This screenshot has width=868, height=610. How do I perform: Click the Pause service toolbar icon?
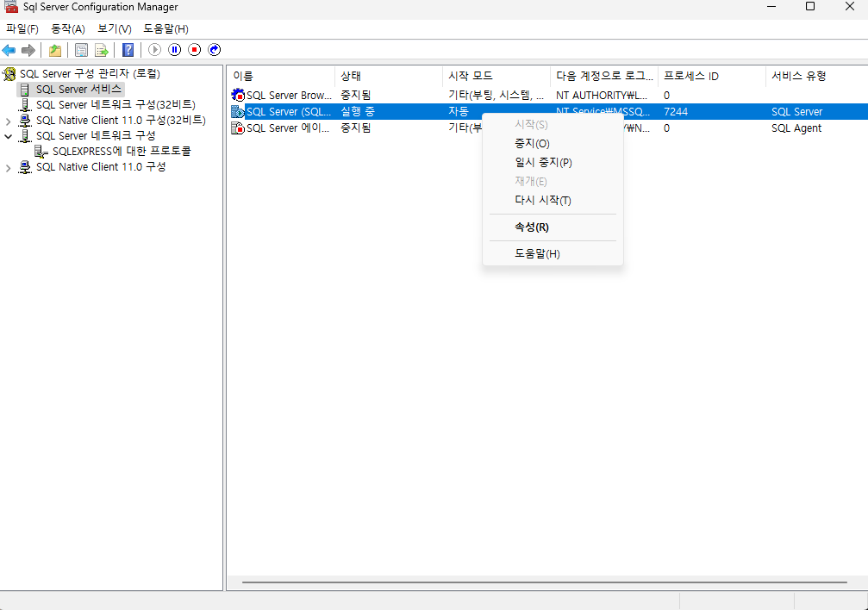coord(174,50)
